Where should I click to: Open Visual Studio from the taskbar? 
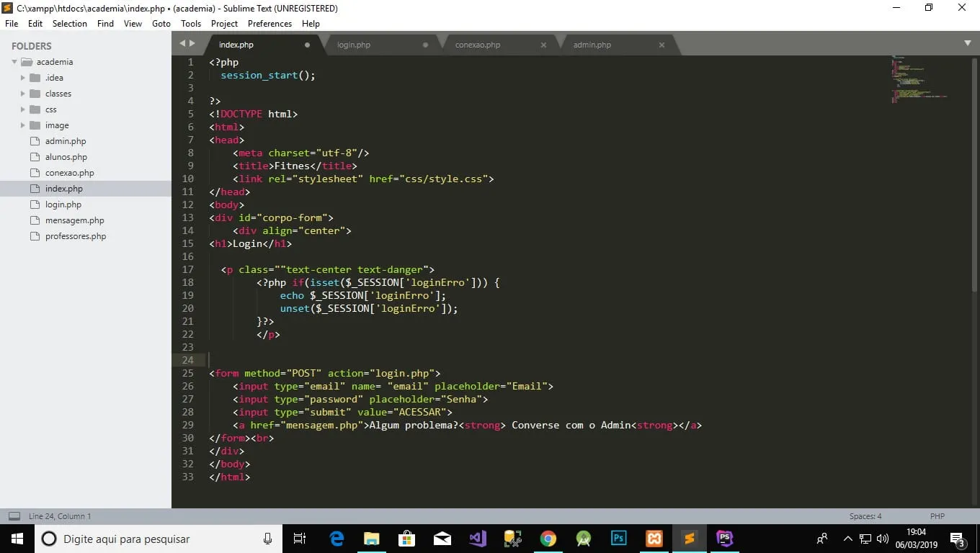click(x=477, y=539)
